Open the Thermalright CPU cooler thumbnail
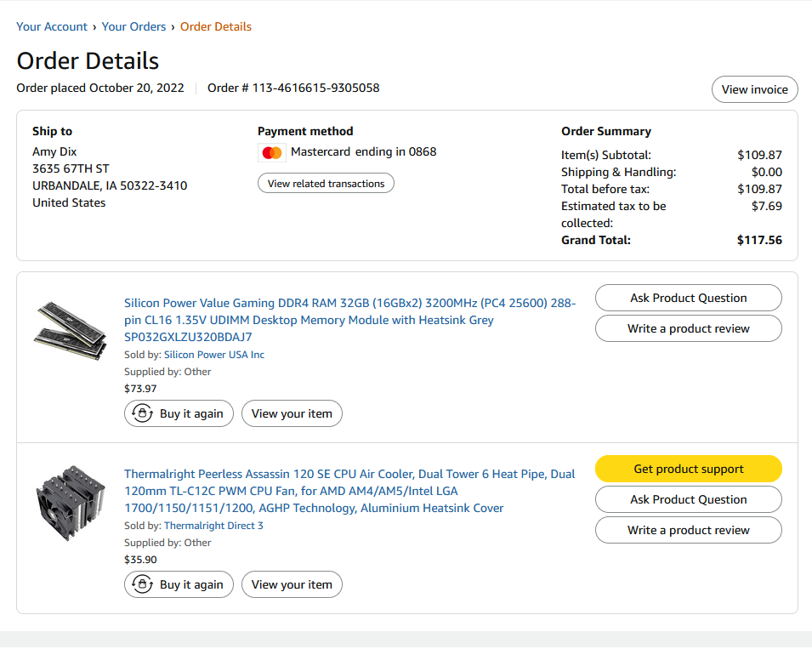Image resolution: width=812 pixels, height=649 pixels. tap(71, 499)
